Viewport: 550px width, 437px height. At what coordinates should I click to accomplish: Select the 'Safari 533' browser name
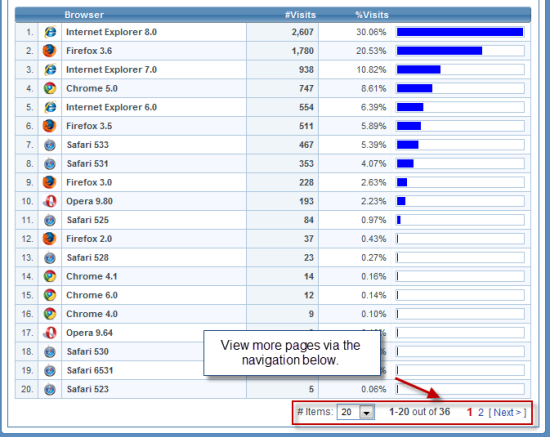(x=88, y=145)
